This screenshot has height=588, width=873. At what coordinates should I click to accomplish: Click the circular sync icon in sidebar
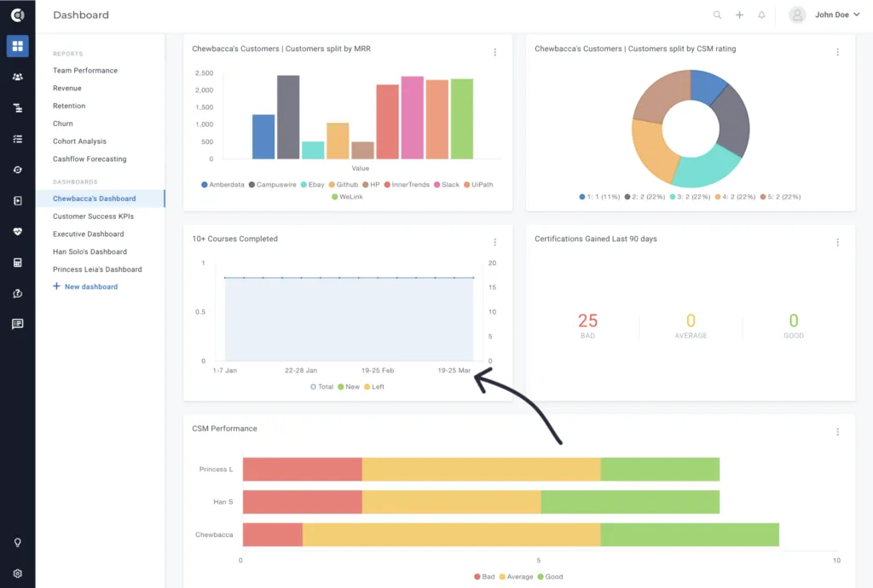pyautogui.click(x=17, y=170)
